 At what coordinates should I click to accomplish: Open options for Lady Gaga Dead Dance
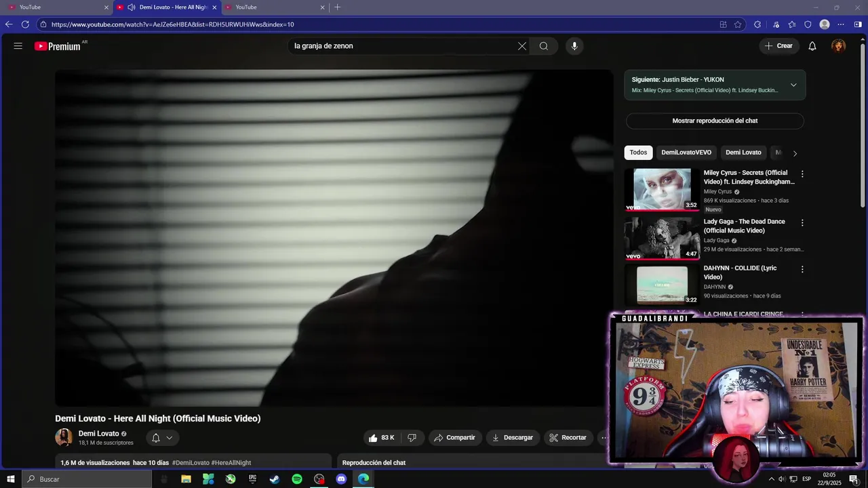pos(802,223)
